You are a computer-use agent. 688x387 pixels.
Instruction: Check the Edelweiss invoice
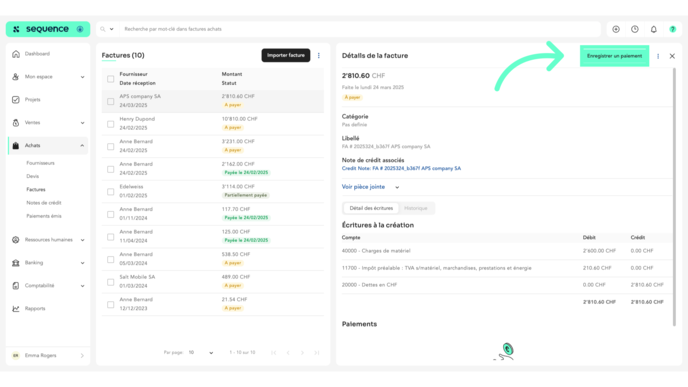tap(111, 192)
